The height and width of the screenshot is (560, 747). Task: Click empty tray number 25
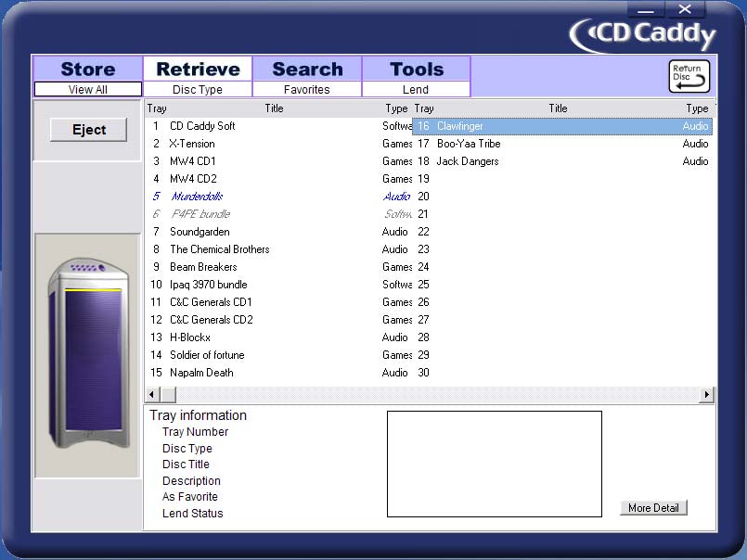423,285
